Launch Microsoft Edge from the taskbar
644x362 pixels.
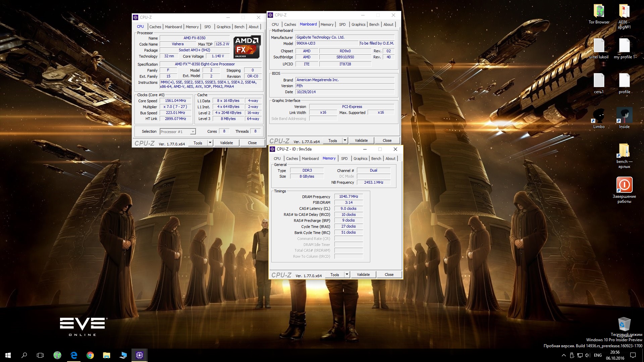coord(74,355)
